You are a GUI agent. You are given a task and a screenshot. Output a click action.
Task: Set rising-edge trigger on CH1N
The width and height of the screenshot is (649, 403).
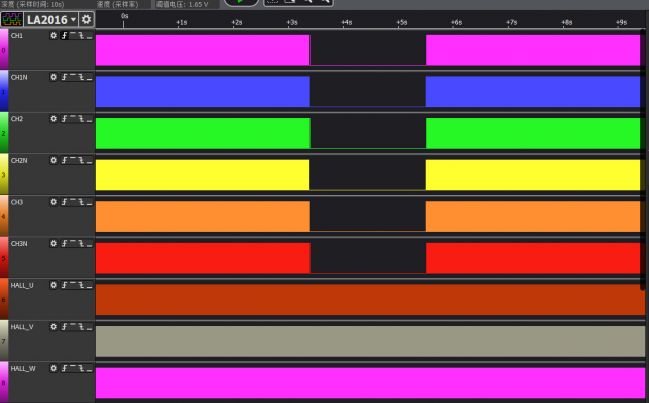[65, 77]
